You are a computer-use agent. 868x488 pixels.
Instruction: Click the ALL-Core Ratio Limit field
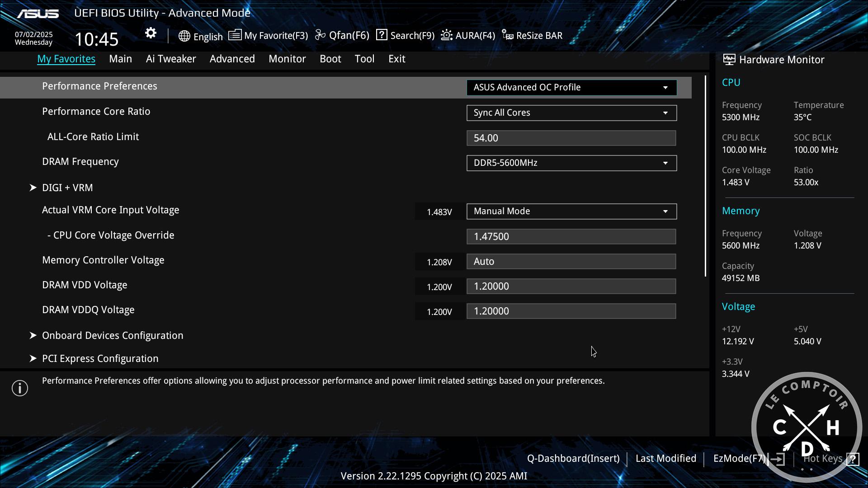(x=571, y=138)
